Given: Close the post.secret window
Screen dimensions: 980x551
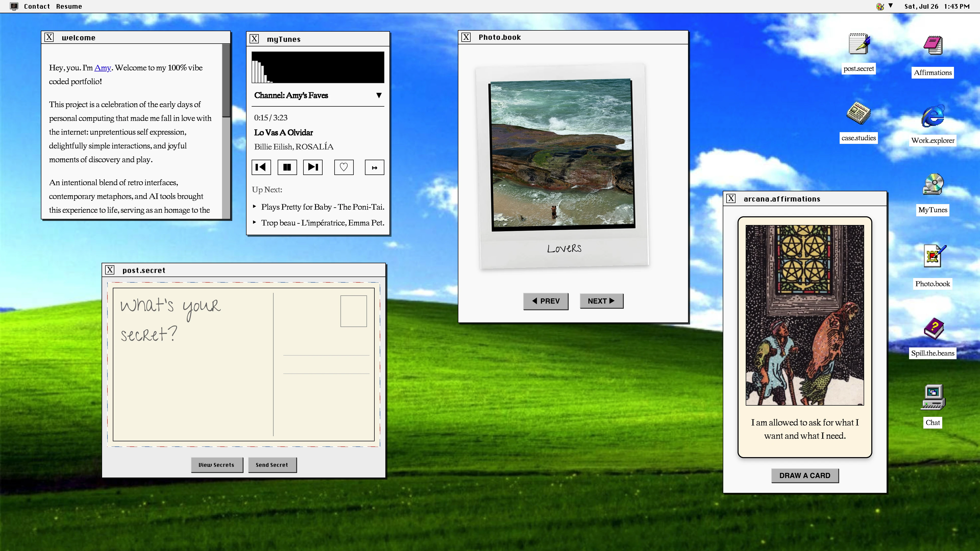Looking at the screenshot, I should pyautogui.click(x=109, y=270).
